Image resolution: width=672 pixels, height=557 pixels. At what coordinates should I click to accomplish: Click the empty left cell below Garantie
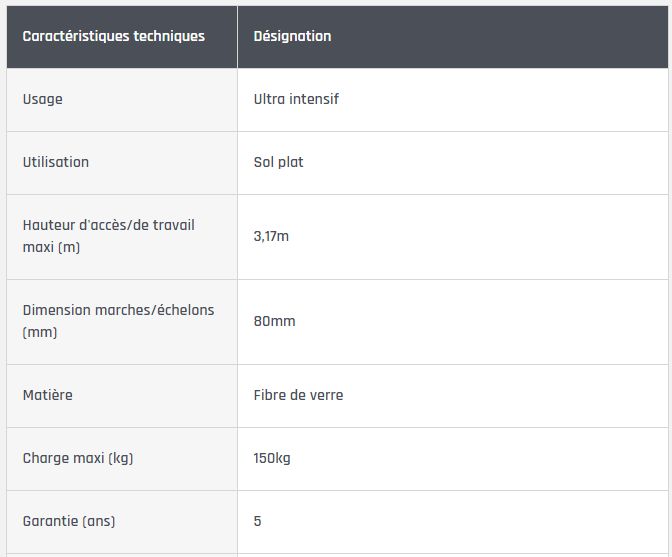[x=120, y=554]
